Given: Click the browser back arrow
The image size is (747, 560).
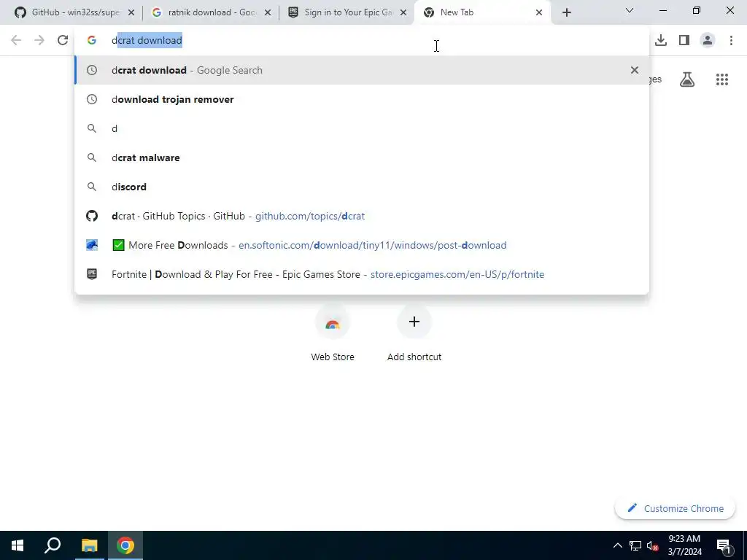Looking at the screenshot, I should coord(16,40).
